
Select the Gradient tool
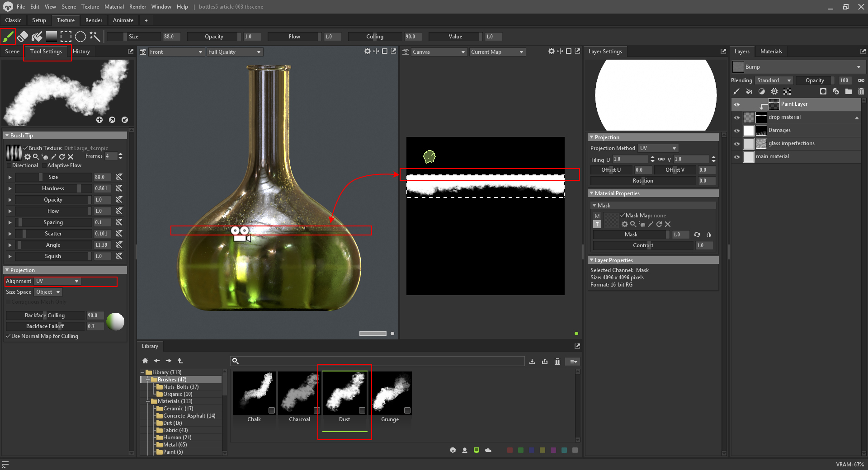(x=52, y=37)
